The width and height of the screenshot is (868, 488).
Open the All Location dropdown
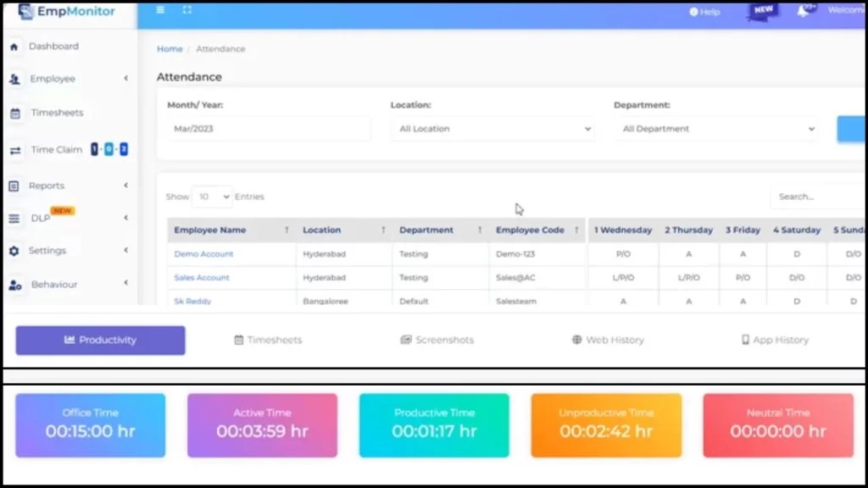click(492, 129)
